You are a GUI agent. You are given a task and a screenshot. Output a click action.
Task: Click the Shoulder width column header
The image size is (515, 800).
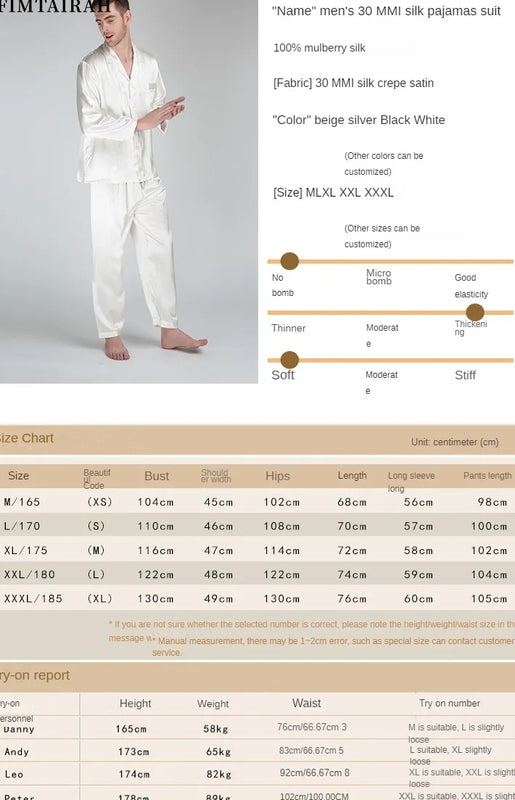pyautogui.click(x=216, y=476)
